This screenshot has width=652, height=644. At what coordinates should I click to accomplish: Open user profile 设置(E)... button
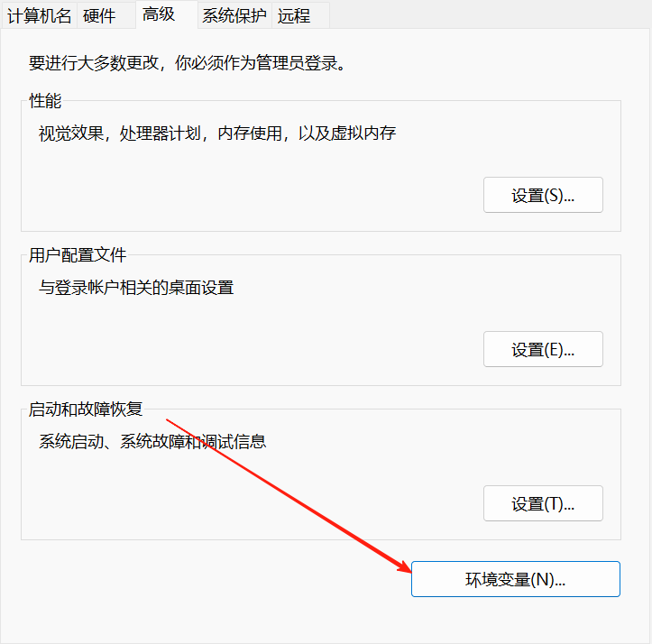point(543,349)
